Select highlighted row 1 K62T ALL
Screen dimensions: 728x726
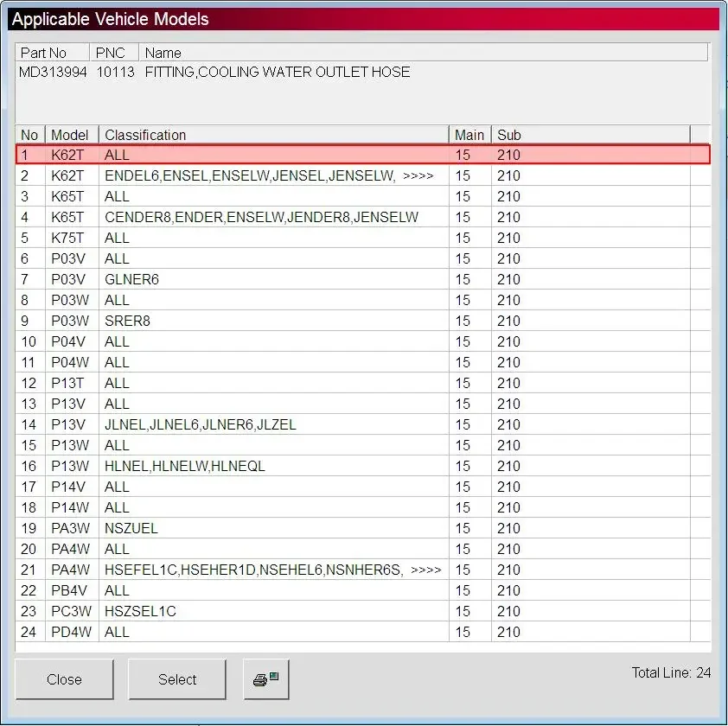[x=363, y=155]
